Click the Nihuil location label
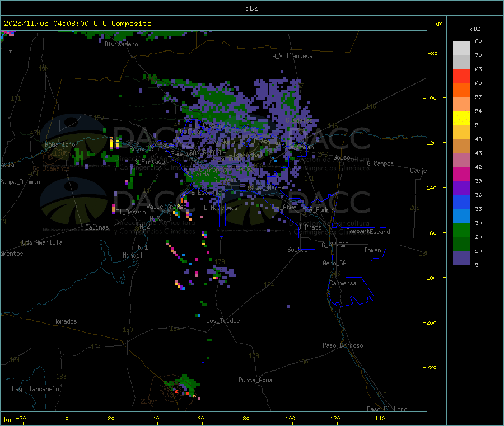 [x=133, y=255]
